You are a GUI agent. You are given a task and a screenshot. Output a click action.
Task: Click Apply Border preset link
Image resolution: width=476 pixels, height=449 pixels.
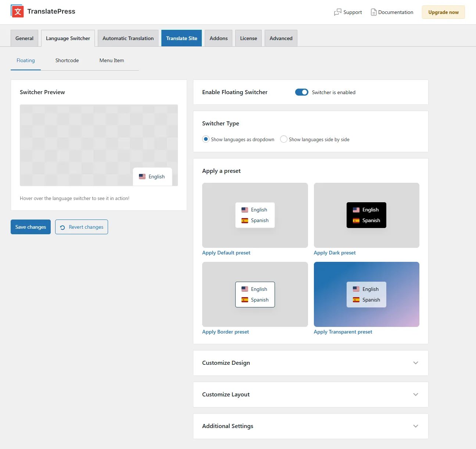(x=225, y=332)
